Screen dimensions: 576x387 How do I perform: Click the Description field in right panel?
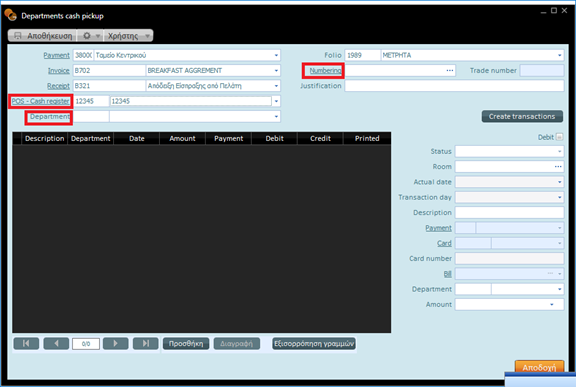[x=510, y=213]
